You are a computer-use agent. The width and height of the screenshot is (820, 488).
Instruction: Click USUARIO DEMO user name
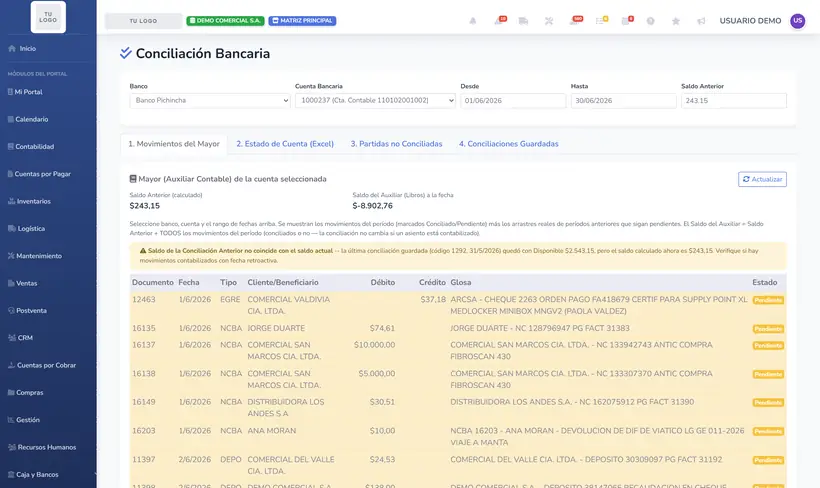750,21
